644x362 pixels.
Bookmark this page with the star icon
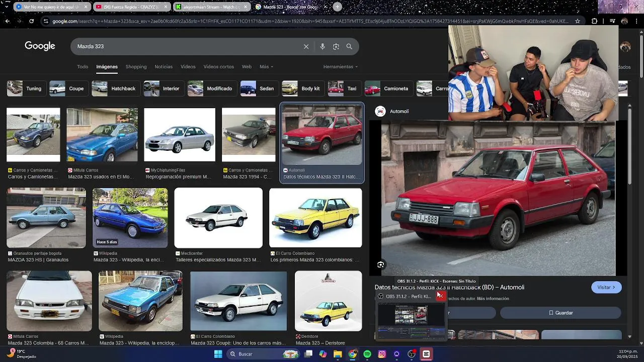point(578,21)
